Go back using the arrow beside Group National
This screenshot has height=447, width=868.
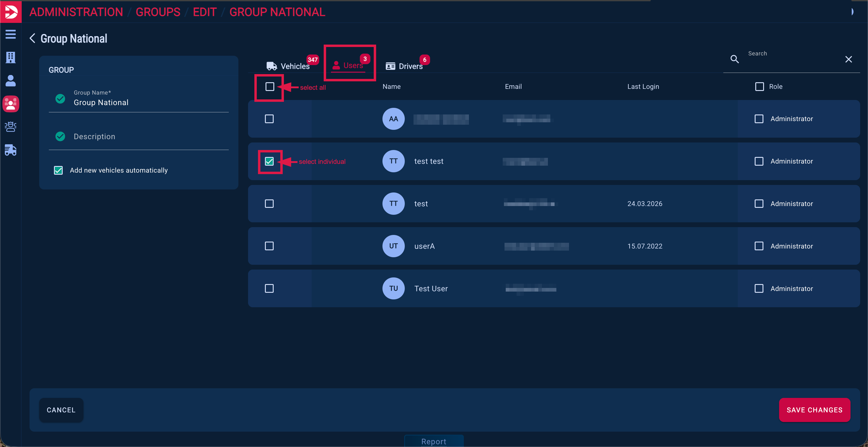click(32, 38)
